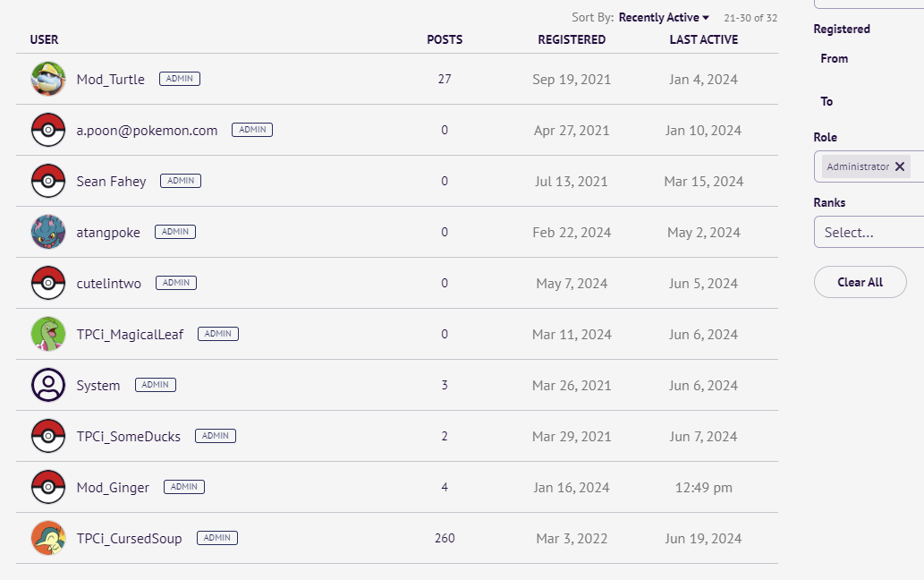The width and height of the screenshot is (924, 580).
Task: Click cutelintwo's Poké Ball avatar
Action: click(48, 283)
